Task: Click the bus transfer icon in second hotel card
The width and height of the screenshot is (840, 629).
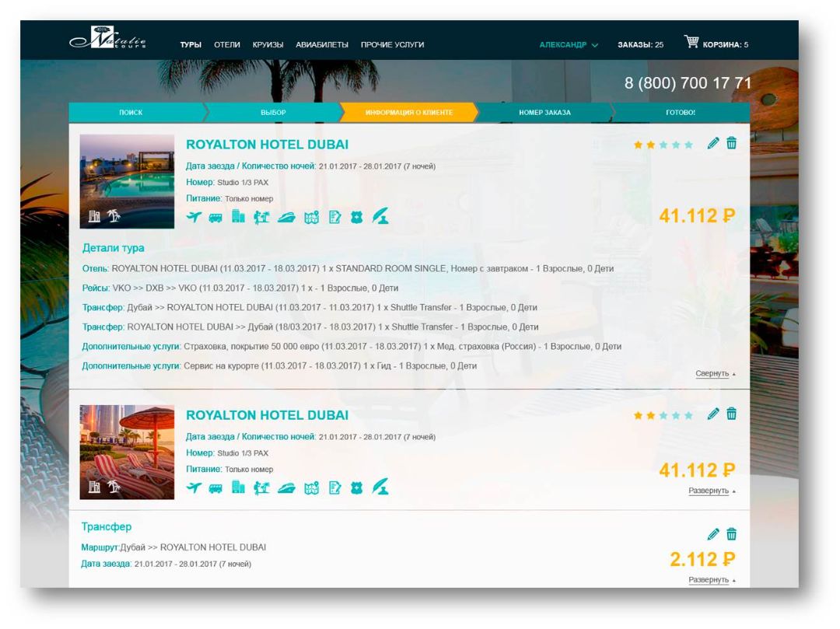Action: [x=216, y=487]
